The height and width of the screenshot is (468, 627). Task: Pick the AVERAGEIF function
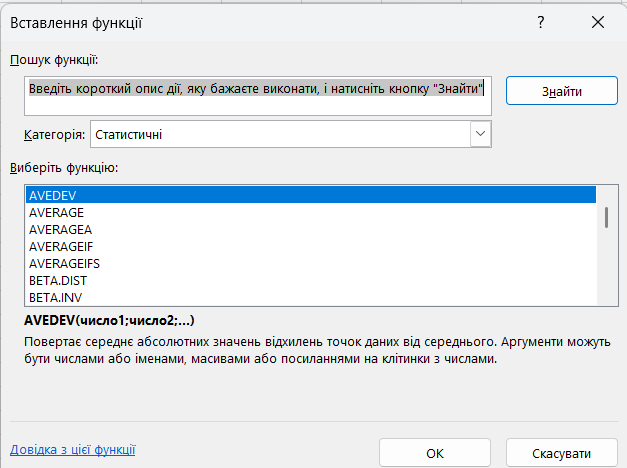(61, 246)
